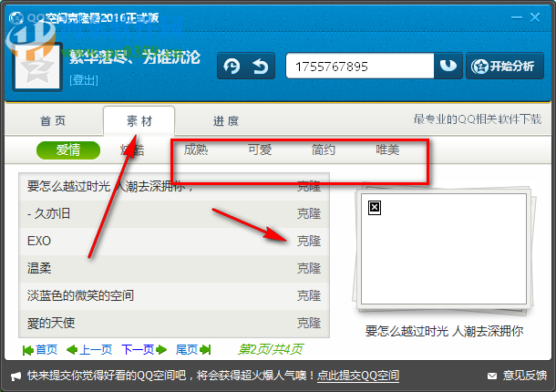Switch to the 首页 tab
The height and width of the screenshot is (392, 556).
(x=53, y=121)
